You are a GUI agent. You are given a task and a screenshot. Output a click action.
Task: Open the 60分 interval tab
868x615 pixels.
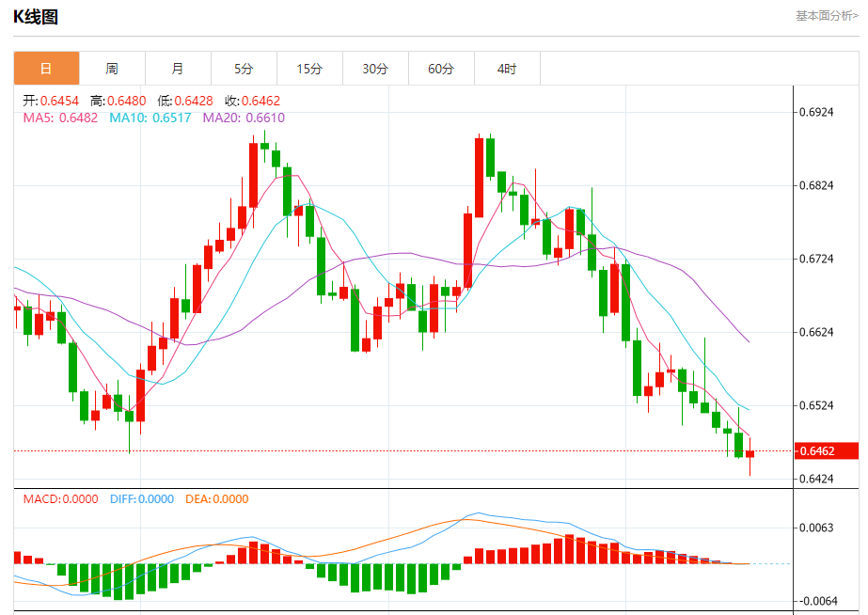(441, 69)
